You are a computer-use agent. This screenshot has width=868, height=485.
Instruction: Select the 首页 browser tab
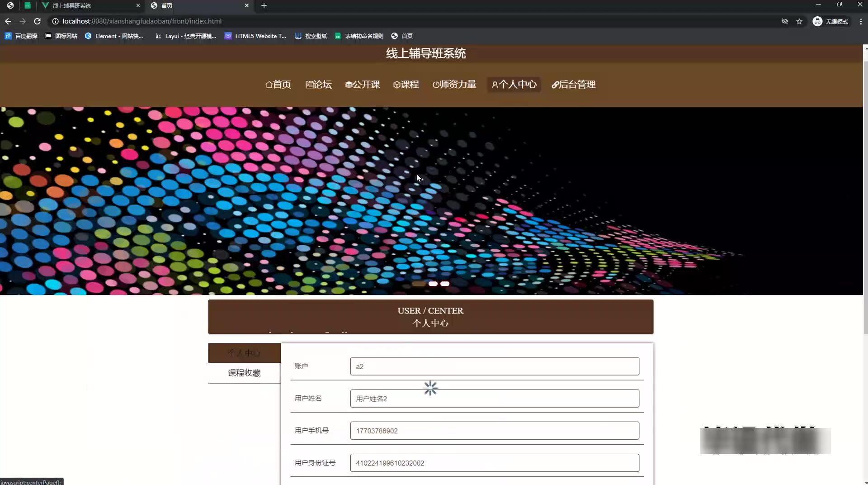(x=200, y=5)
